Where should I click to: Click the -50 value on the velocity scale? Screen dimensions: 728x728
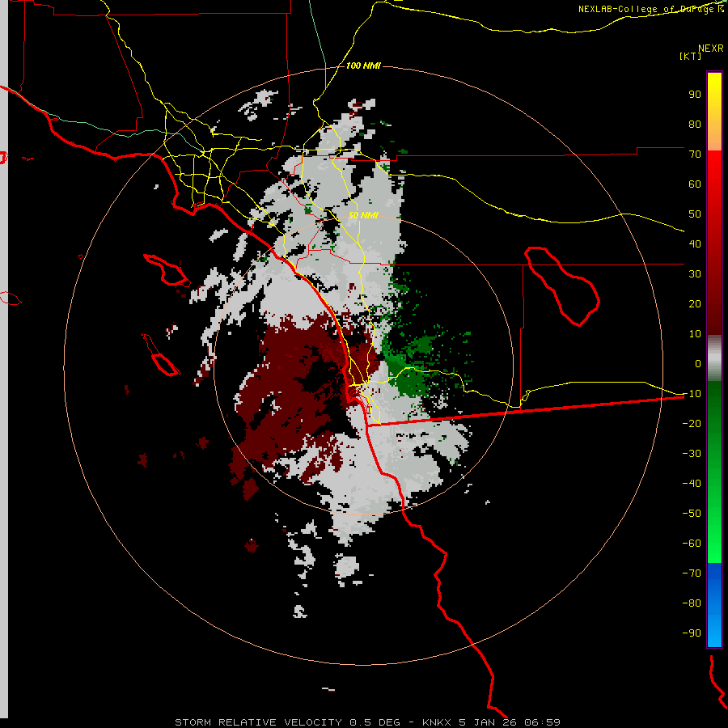click(x=692, y=514)
